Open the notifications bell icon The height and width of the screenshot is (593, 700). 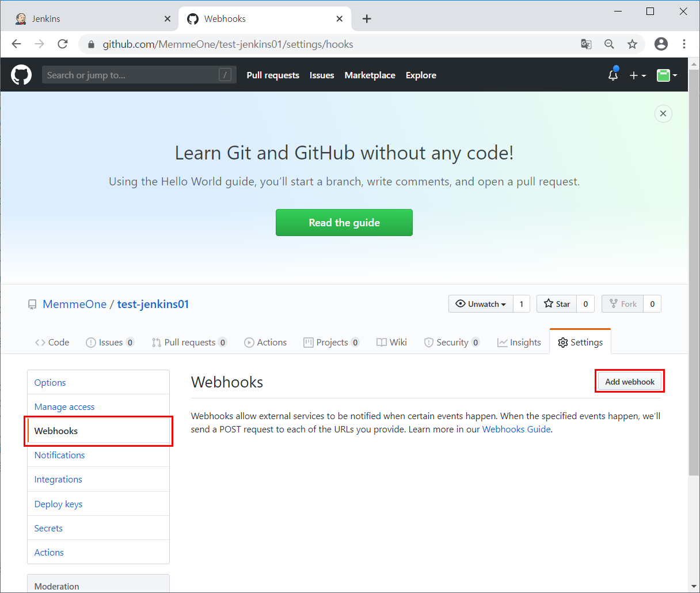(613, 75)
